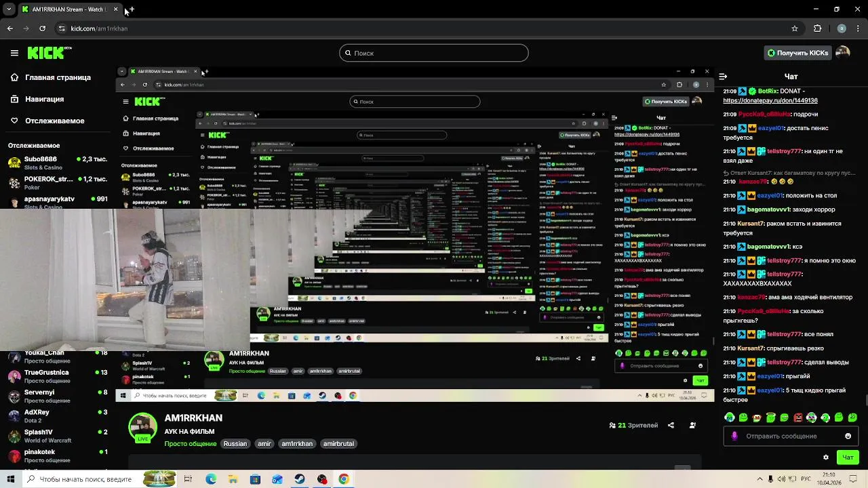Pick the red angry emote
The image size is (868, 488).
(797, 418)
